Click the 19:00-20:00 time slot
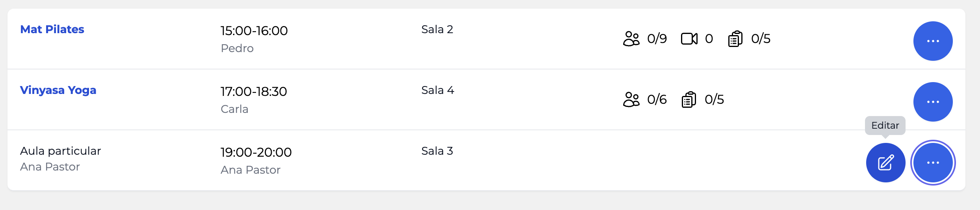Image resolution: width=980 pixels, height=210 pixels. coord(256,152)
